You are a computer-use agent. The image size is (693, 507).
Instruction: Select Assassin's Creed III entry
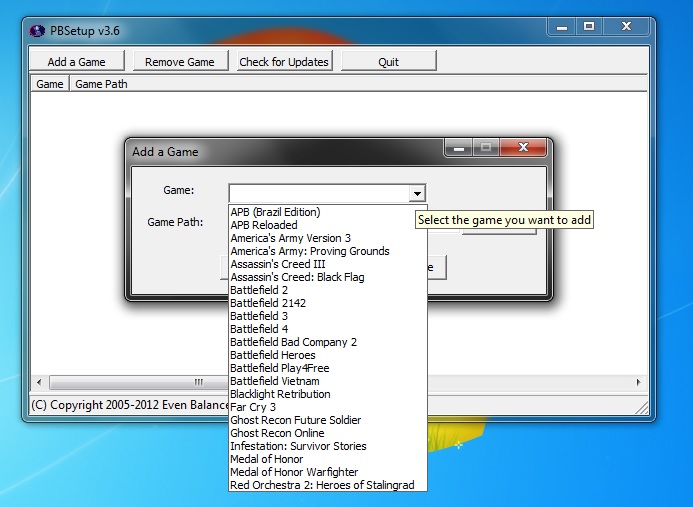click(x=327, y=264)
